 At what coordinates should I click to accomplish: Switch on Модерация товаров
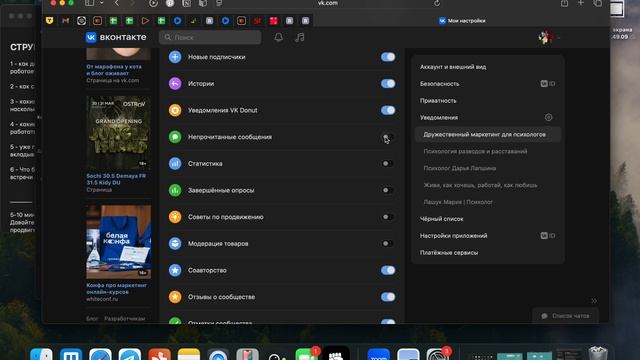388,244
